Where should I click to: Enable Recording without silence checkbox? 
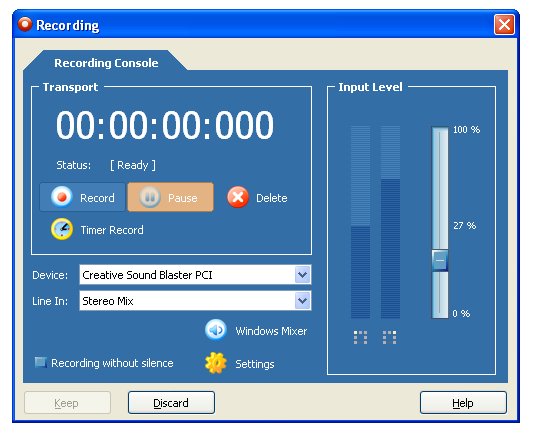pyautogui.click(x=41, y=362)
